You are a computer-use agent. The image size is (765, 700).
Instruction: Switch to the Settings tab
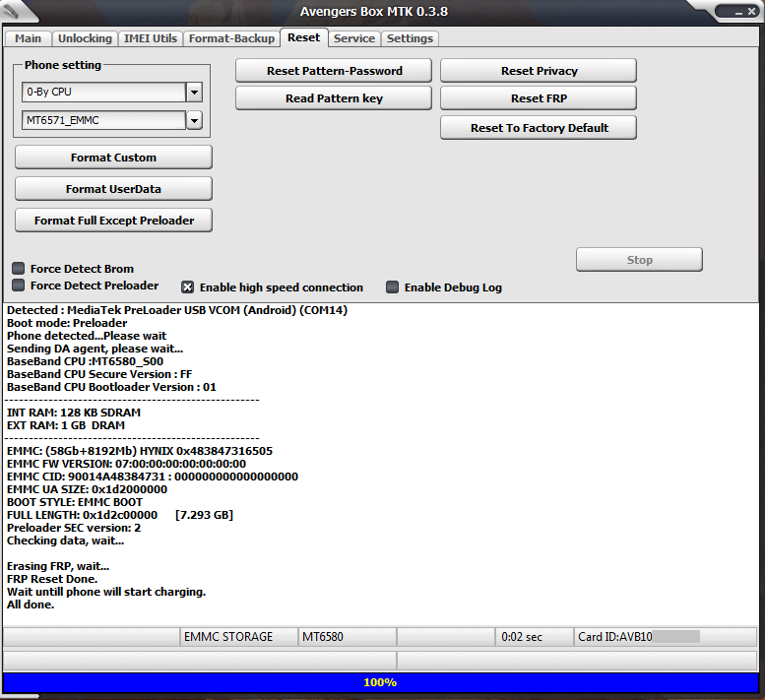click(410, 38)
